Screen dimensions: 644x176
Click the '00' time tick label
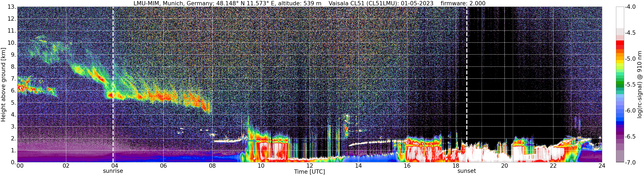[x=20, y=166]
